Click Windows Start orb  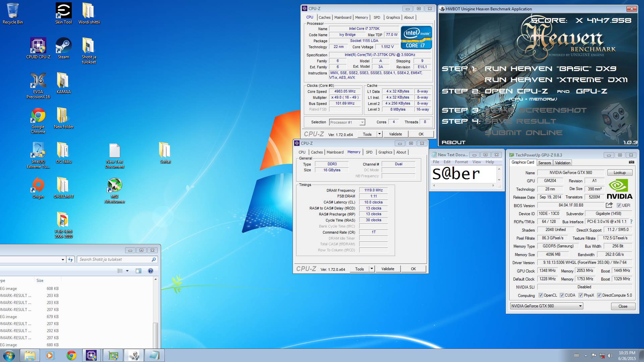click(9, 355)
